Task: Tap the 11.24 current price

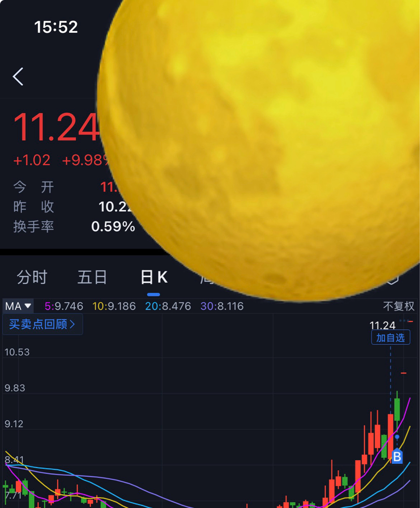Action: pyautogui.click(x=56, y=127)
